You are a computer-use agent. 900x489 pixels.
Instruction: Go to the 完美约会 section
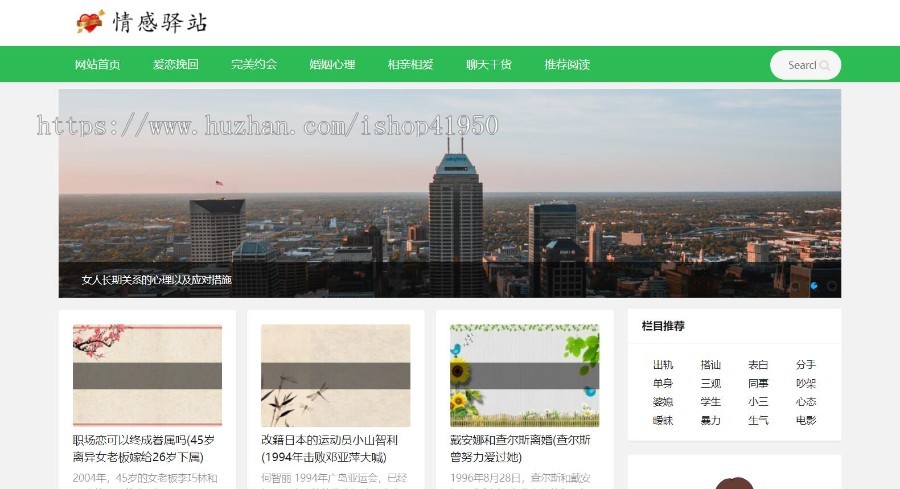click(x=254, y=64)
